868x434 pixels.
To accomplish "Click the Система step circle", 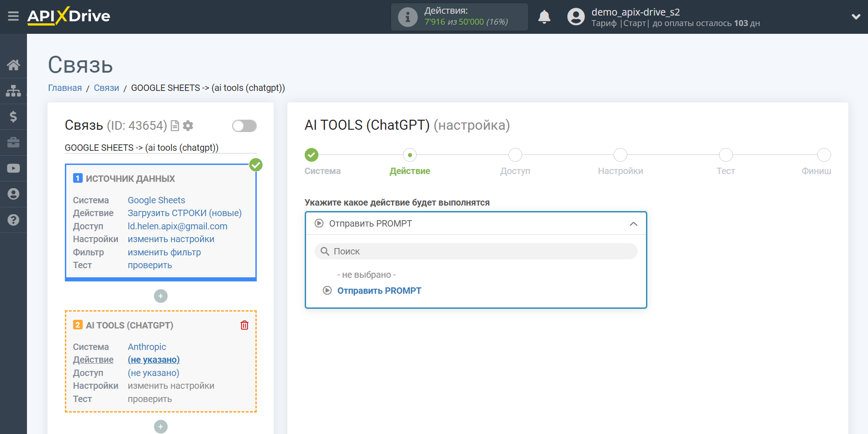I will pyautogui.click(x=312, y=155).
